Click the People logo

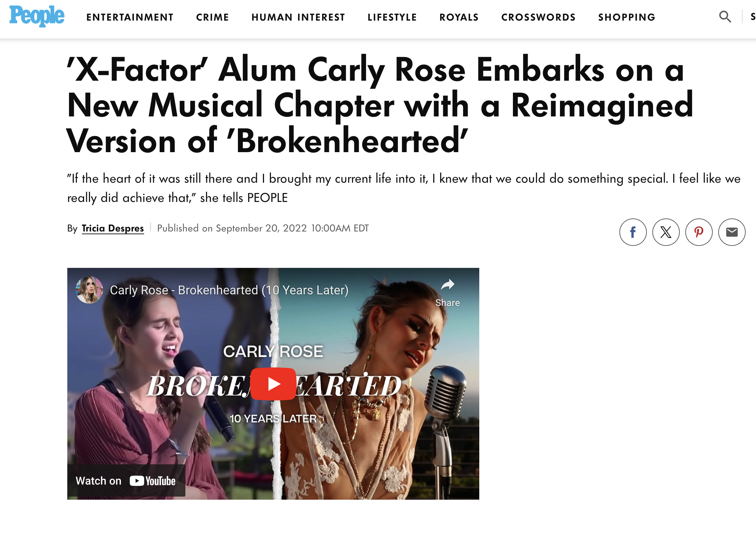point(37,16)
